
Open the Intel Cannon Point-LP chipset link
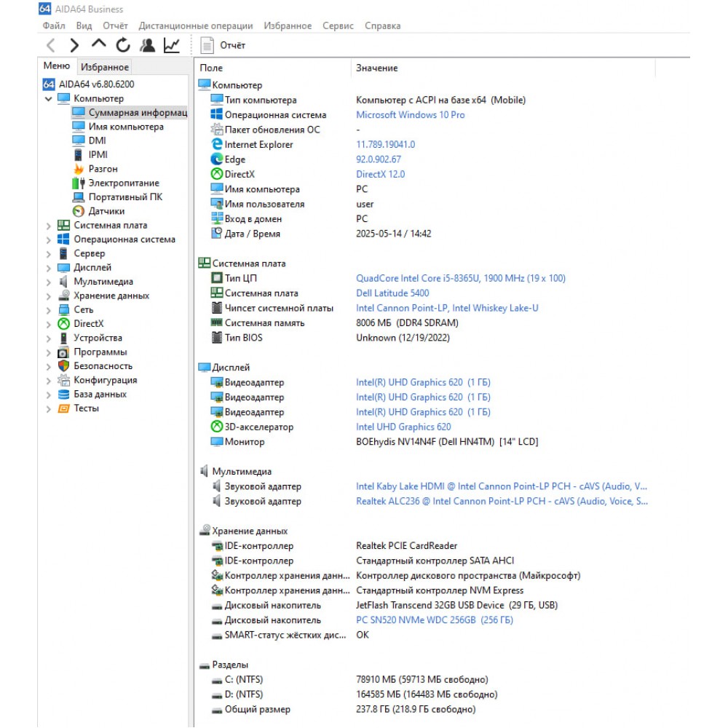pos(447,308)
